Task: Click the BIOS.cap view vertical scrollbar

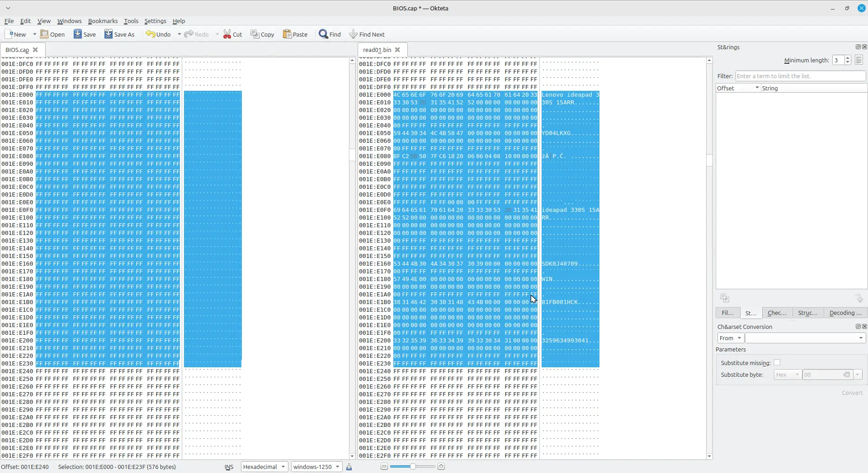Action: click(352, 258)
